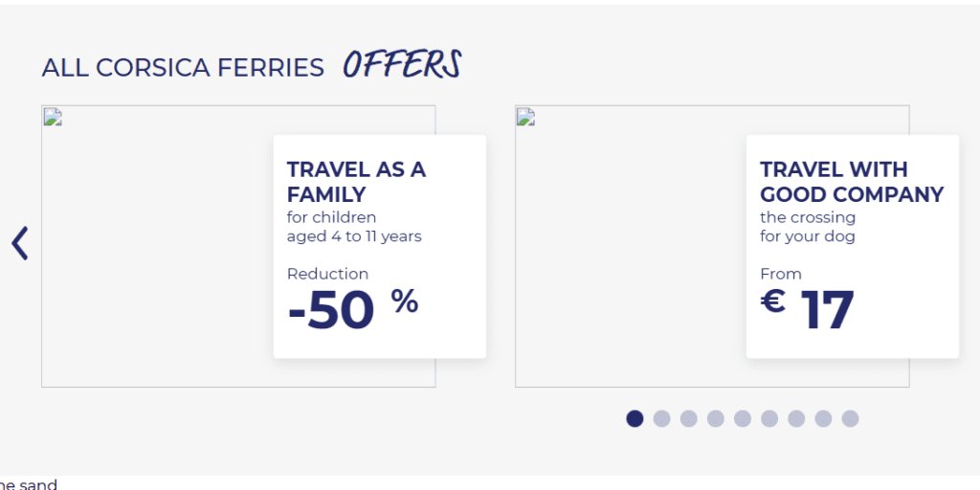Click the All Corsica Ferries Offers heading
This screenshot has height=490, width=980.
pyautogui.click(x=252, y=66)
